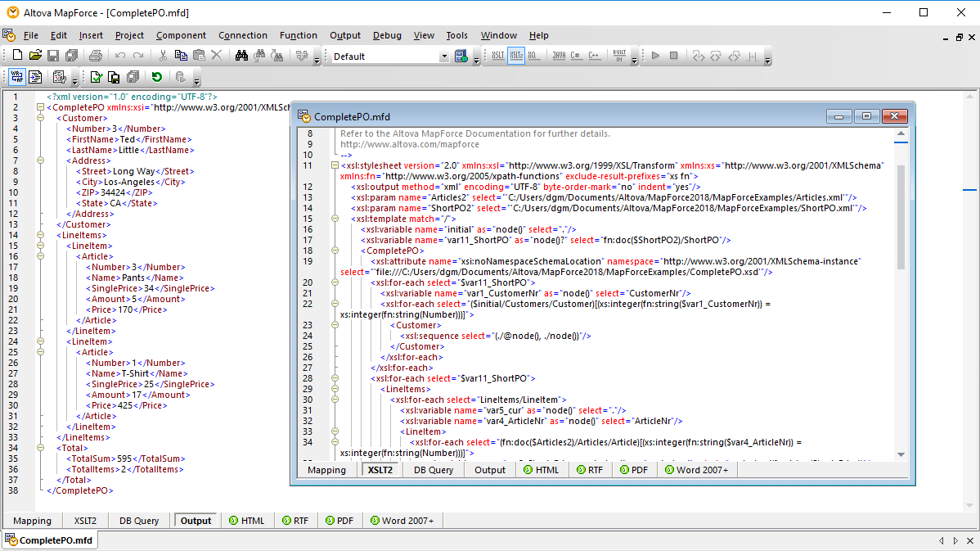
Task: Save generated output file icon
Action: (x=114, y=77)
